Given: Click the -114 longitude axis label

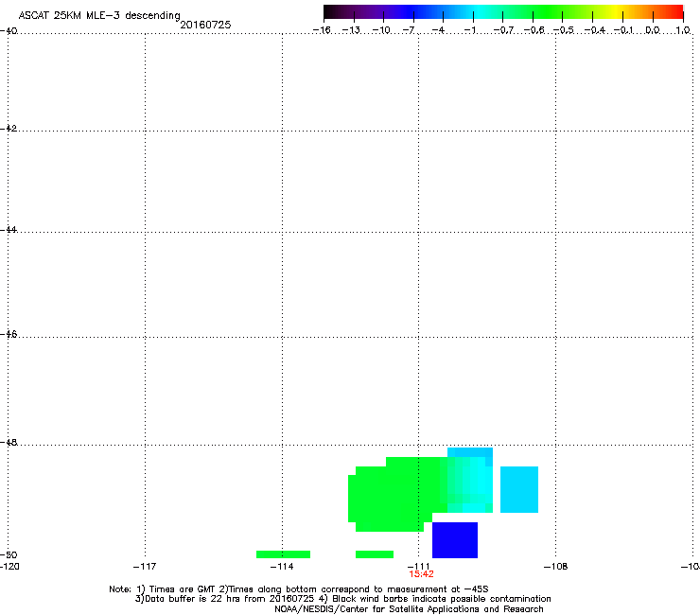Looking at the screenshot, I should 282,567.
